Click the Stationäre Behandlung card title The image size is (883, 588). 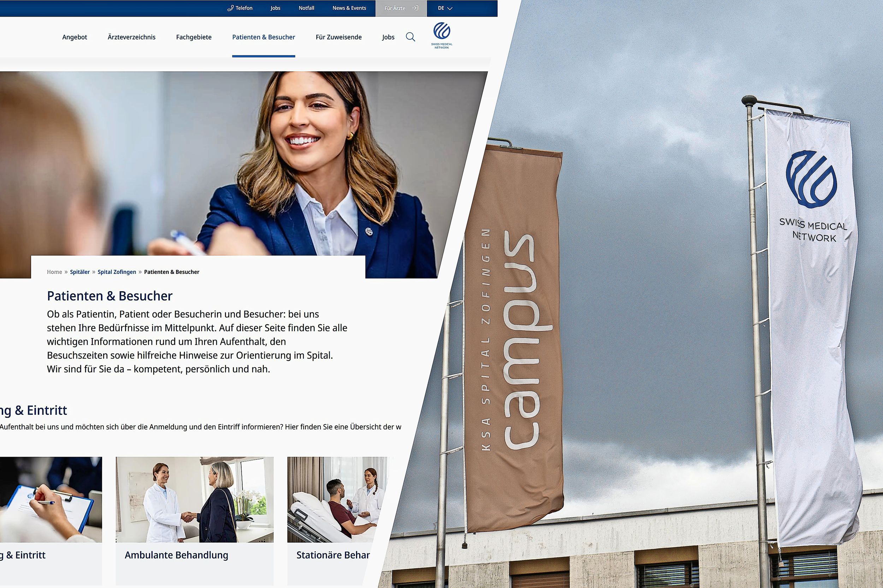[x=333, y=555]
